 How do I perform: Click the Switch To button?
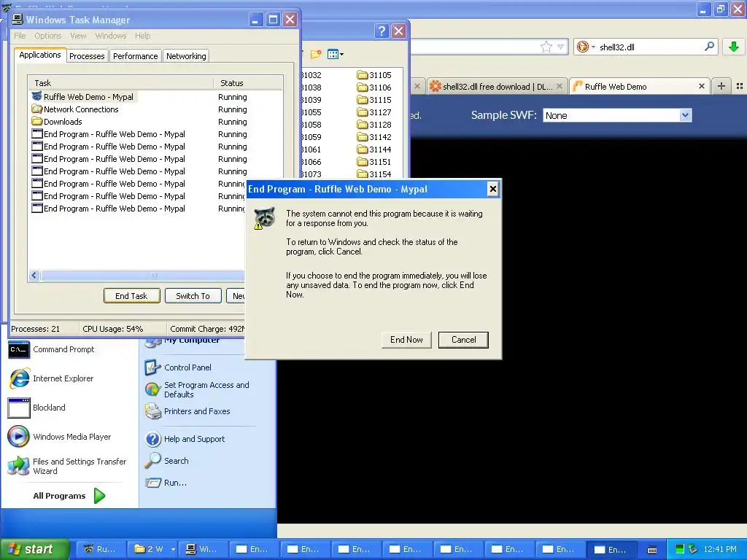tap(193, 296)
